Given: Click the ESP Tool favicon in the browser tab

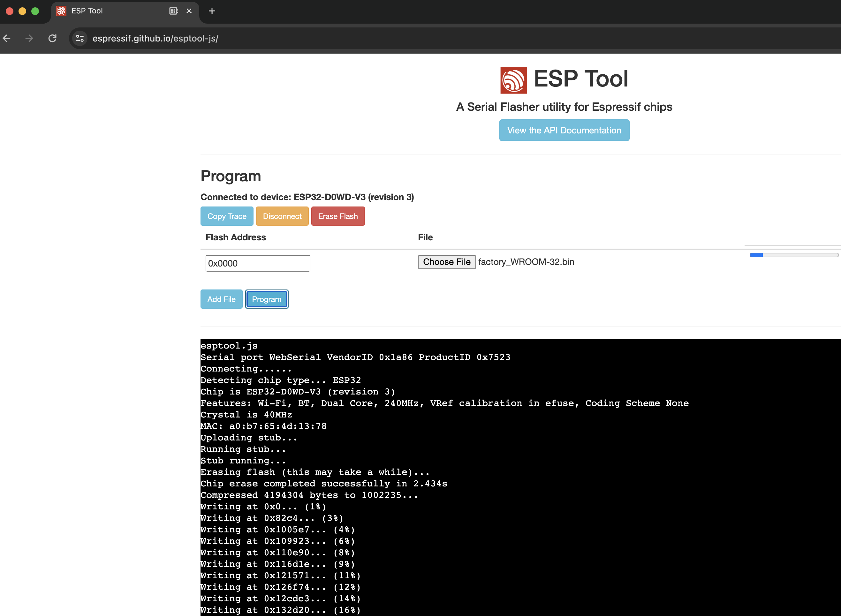Looking at the screenshot, I should [61, 11].
